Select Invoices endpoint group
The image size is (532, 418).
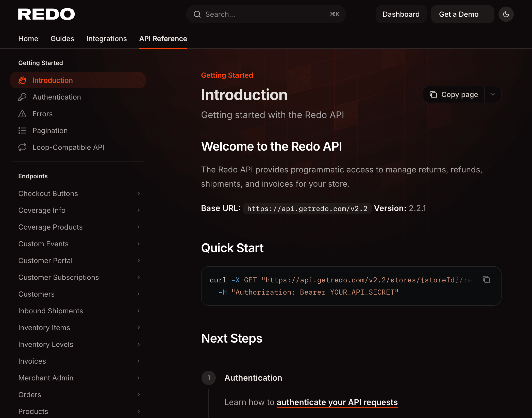tap(78, 361)
